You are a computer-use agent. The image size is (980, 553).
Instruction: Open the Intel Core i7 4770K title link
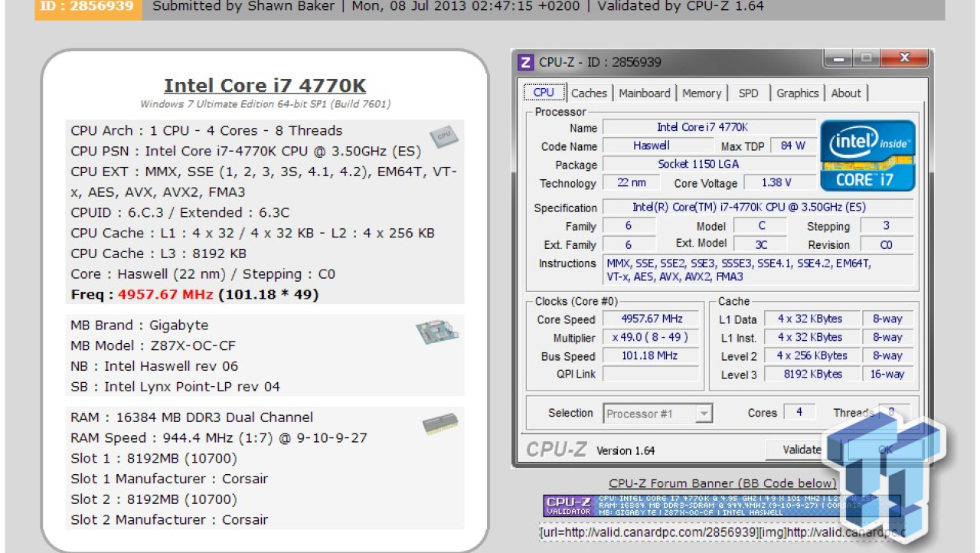[265, 86]
